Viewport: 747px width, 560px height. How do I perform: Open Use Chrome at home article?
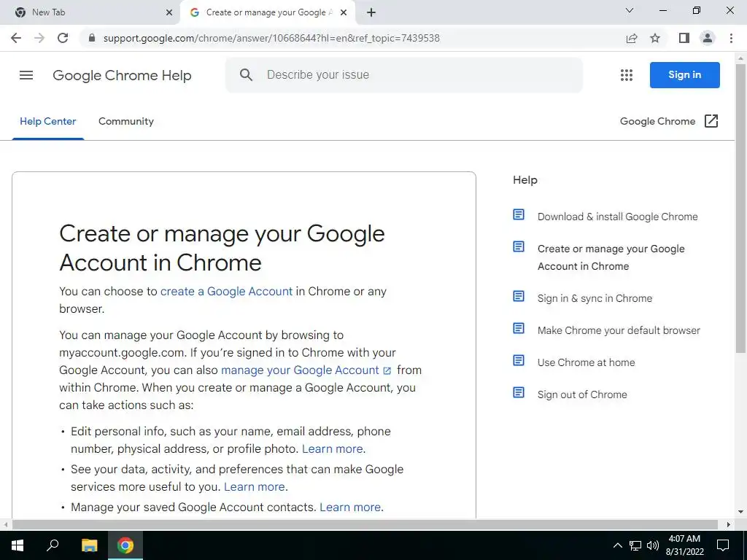tap(586, 362)
